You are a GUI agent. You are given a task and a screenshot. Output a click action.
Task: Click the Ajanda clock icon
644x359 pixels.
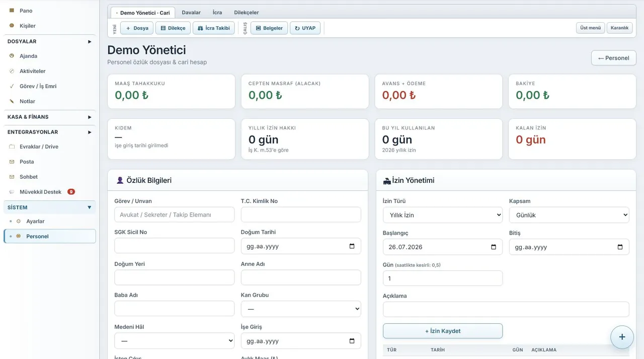coord(12,56)
